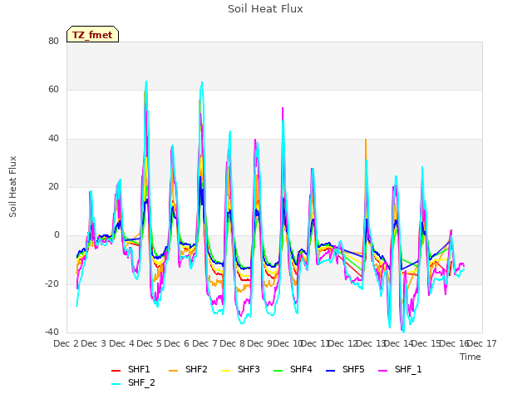Viewport: 532px width, 399px height.
Task: Click the 0 y-axis tick label
Action: tap(57, 234)
